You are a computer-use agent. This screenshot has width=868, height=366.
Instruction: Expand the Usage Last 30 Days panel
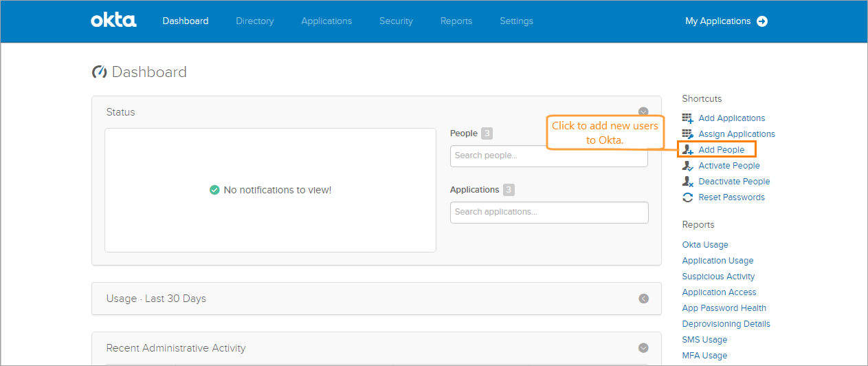click(x=643, y=299)
